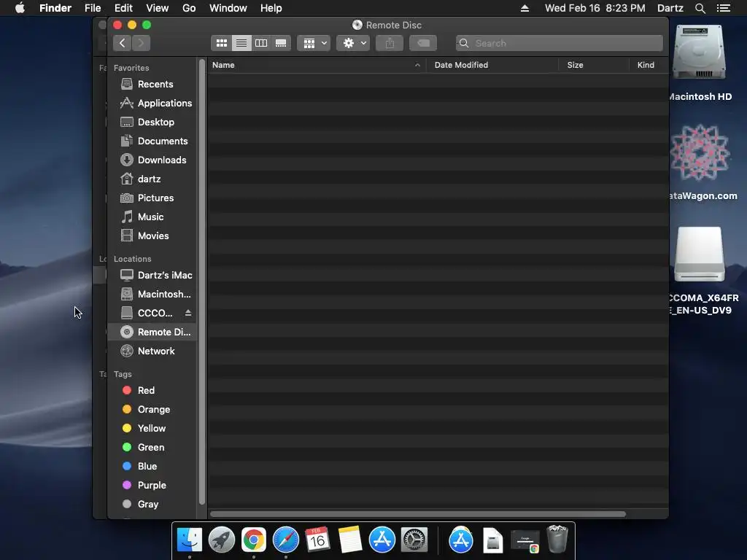Screen dimensions: 747x560
Task: Select Macintosh HD in sidebar Locations
Action: [152, 295]
